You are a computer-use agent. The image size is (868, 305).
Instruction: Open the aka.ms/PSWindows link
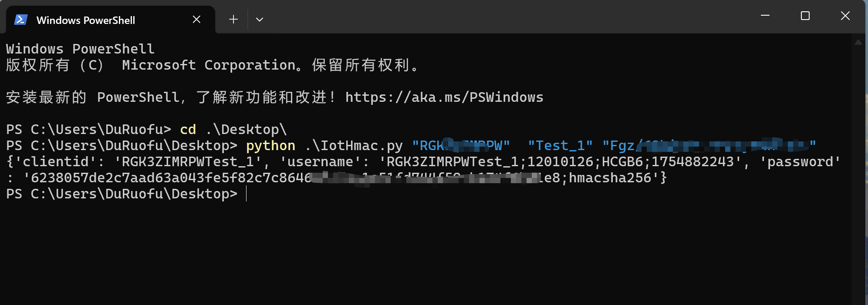tap(444, 97)
